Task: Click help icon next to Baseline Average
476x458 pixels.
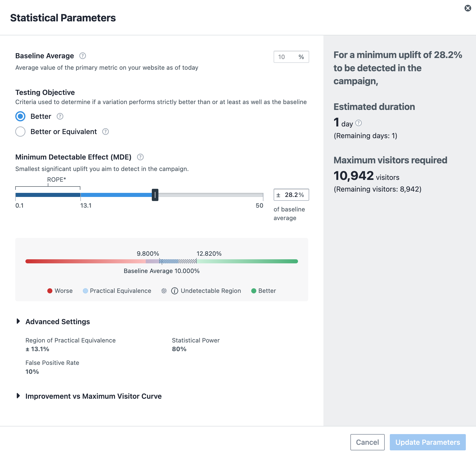Action: pos(83,56)
